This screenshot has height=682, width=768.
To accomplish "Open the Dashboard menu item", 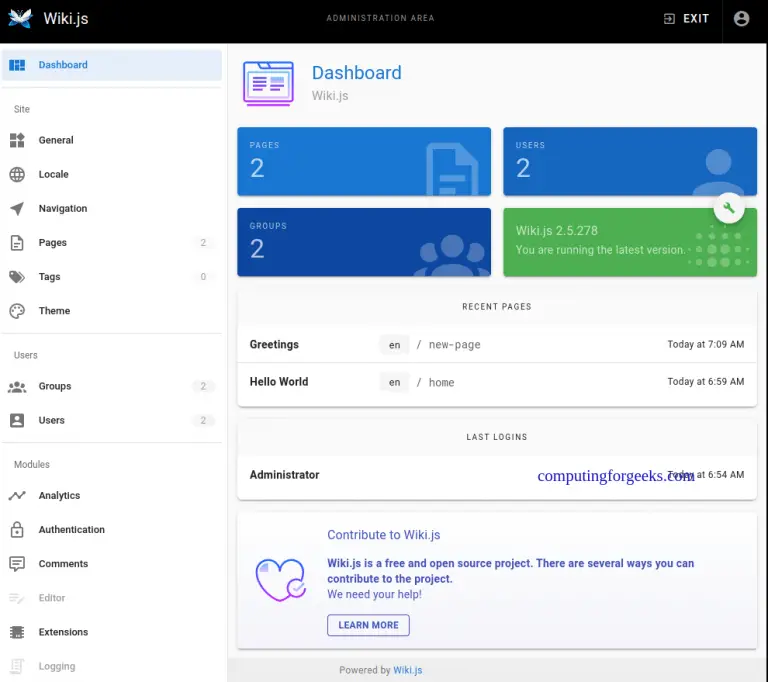I will (x=63, y=65).
